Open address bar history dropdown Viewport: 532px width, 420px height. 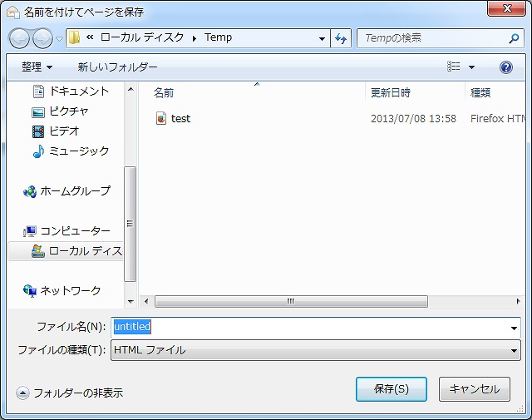322,38
